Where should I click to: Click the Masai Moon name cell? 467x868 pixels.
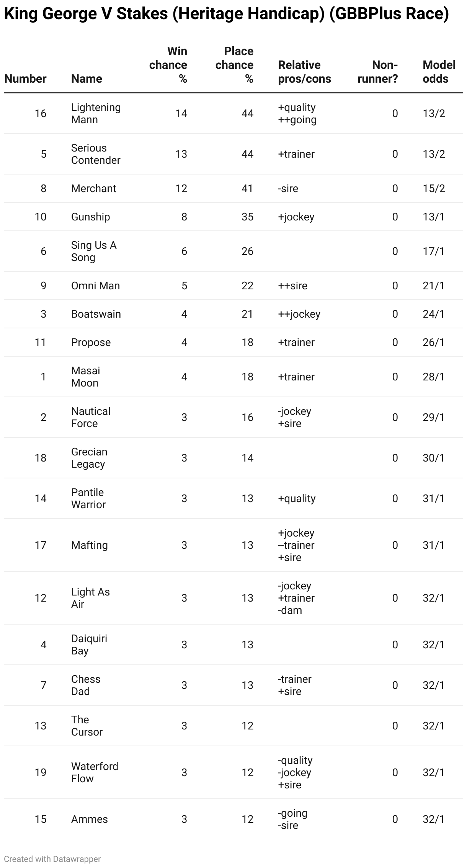coord(86,377)
